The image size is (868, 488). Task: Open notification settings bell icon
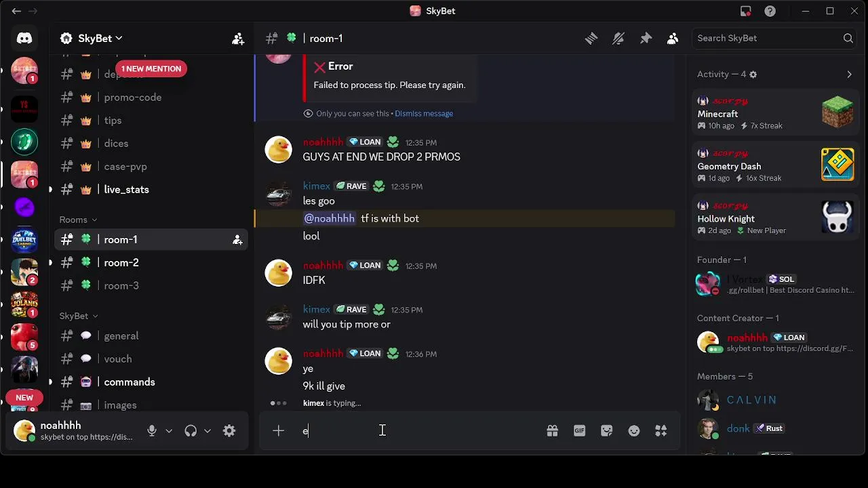pyautogui.click(x=618, y=39)
